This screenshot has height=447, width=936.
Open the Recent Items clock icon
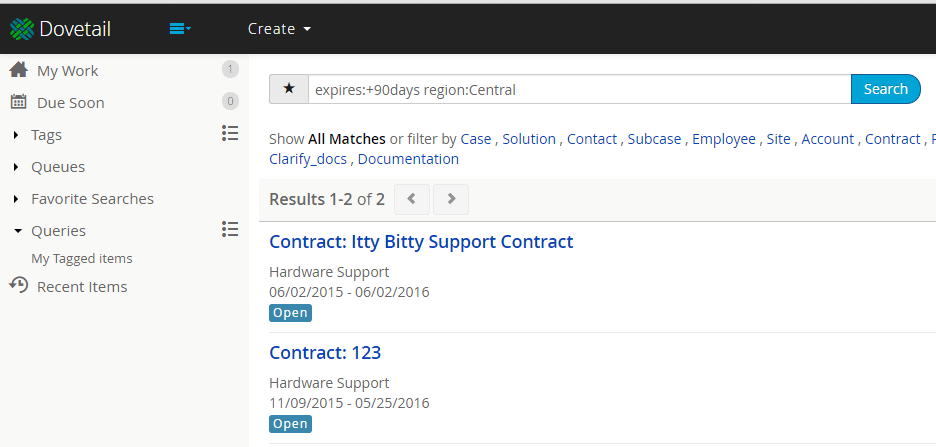[19, 286]
